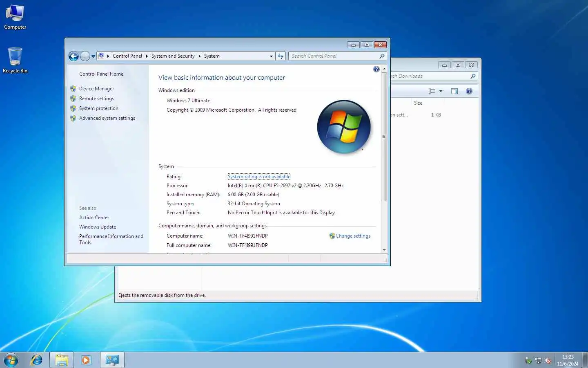This screenshot has height=368, width=588.
Task: Go to Control Panel breadcrumb
Action: [127, 56]
